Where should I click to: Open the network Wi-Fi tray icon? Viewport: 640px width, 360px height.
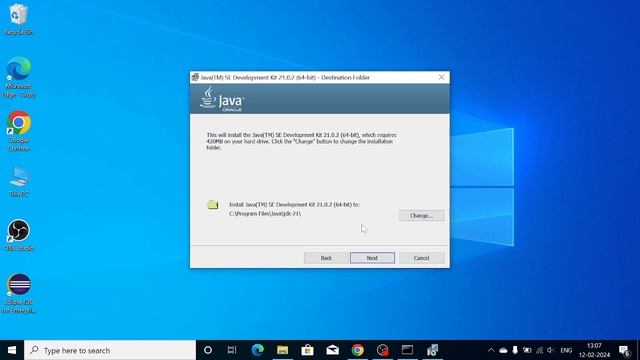pyautogui.click(x=540, y=350)
